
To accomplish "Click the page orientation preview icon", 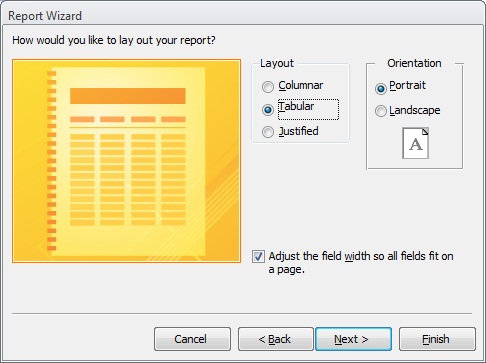I will tap(415, 143).
